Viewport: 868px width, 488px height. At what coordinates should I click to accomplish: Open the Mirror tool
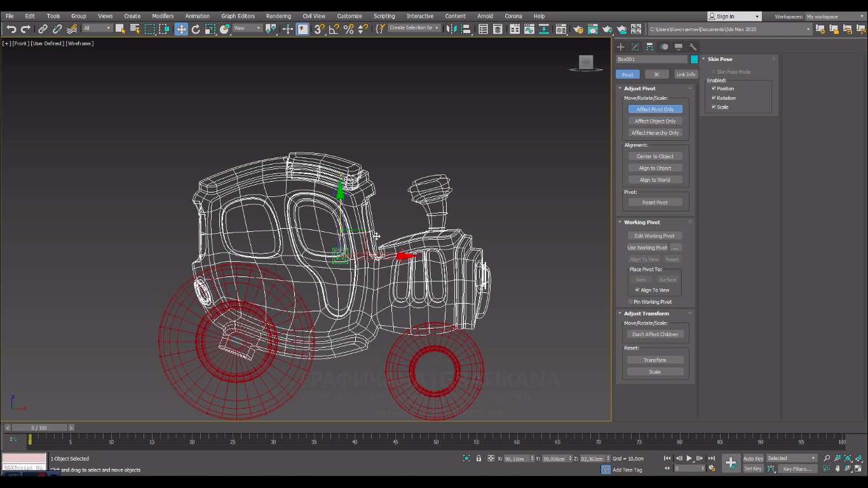[452, 29]
